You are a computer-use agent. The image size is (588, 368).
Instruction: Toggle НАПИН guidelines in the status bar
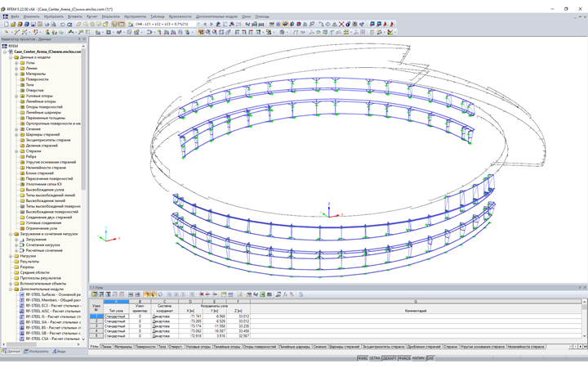coord(418,358)
